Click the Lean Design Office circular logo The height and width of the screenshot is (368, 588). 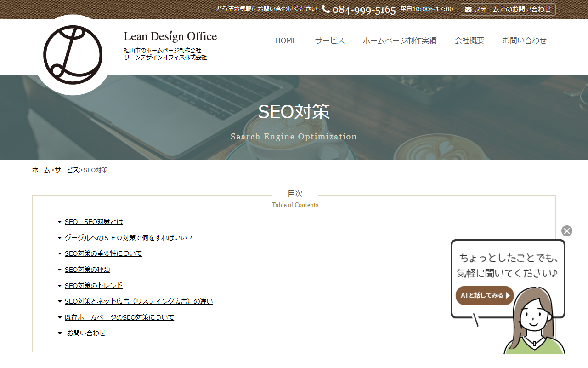click(73, 55)
